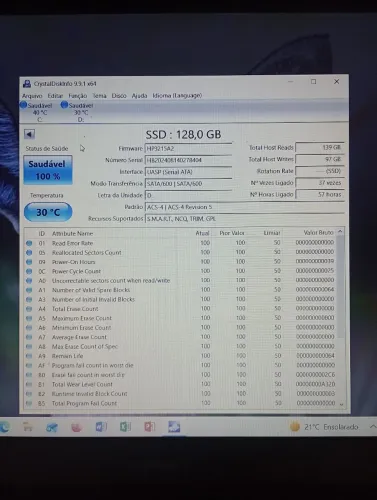Click the Attribute Name column header

pyautogui.click(x=72, y=233)
